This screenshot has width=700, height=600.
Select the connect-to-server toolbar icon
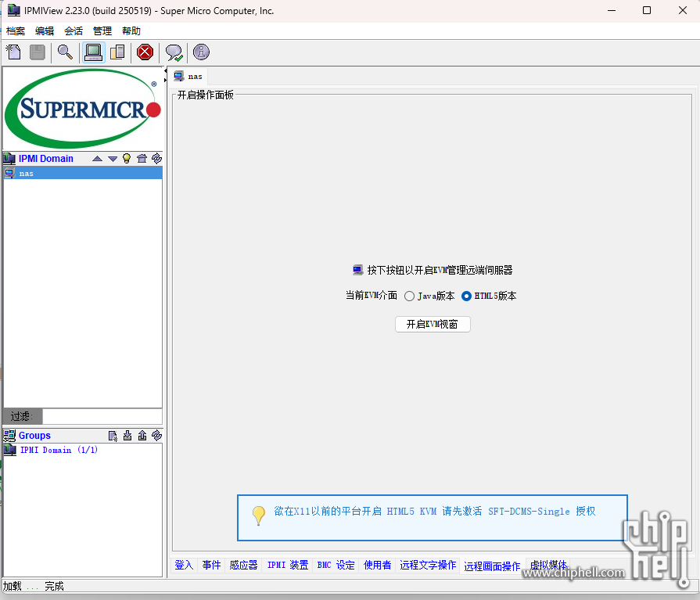(93, 52)
